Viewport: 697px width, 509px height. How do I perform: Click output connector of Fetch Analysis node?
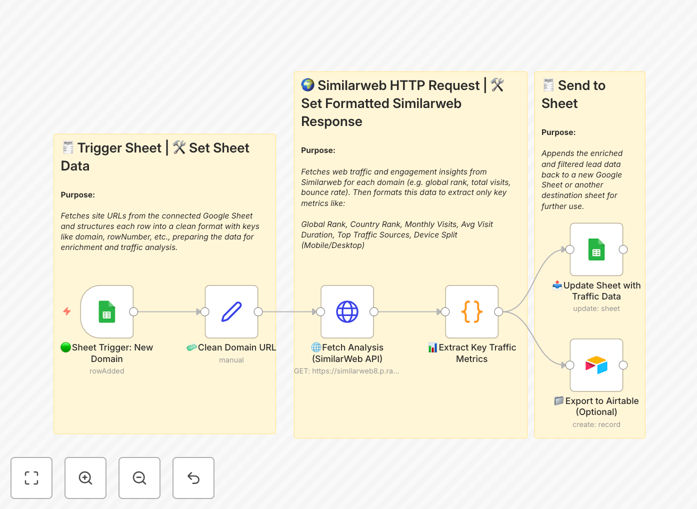point(374,312)
